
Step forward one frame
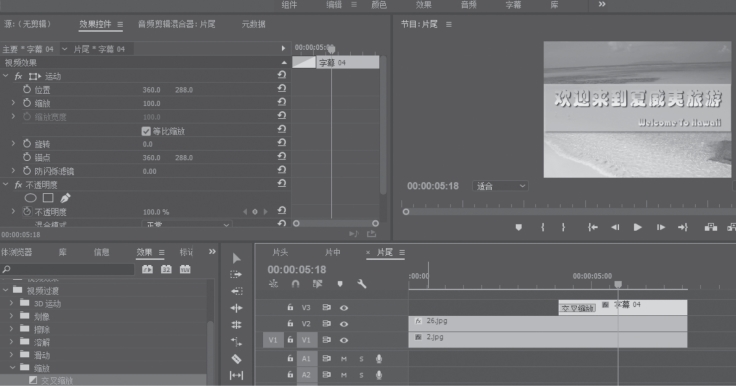661,227
